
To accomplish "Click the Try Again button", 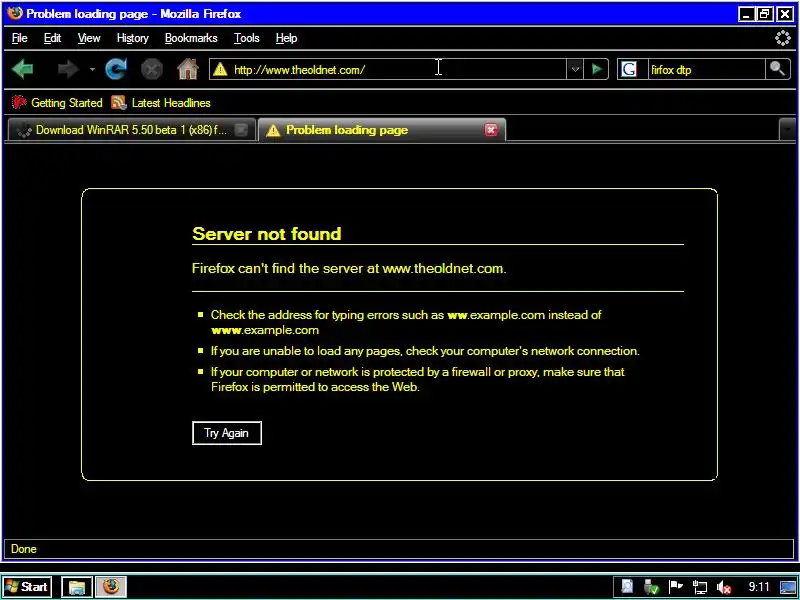I will coord(227,433).
